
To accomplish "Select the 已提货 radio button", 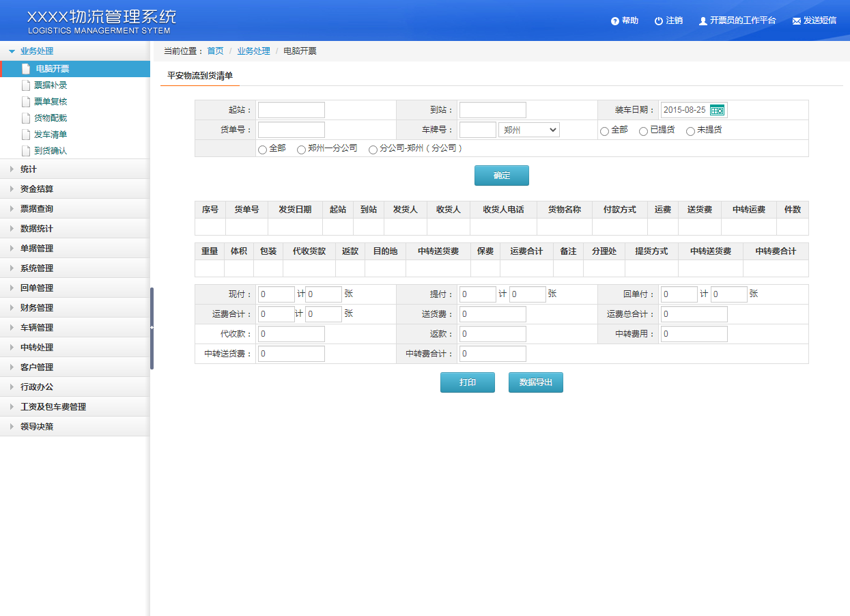I will (643, 131).
